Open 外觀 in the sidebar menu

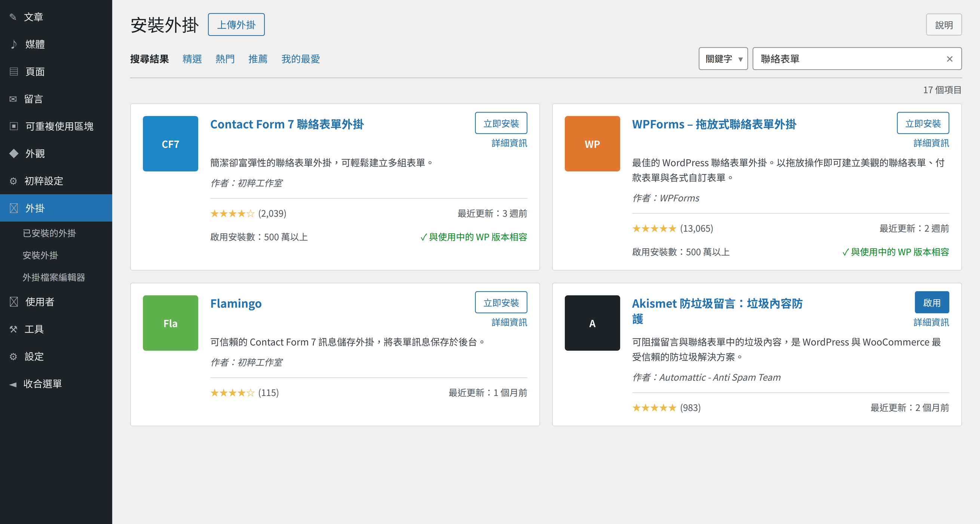(56, 153)
